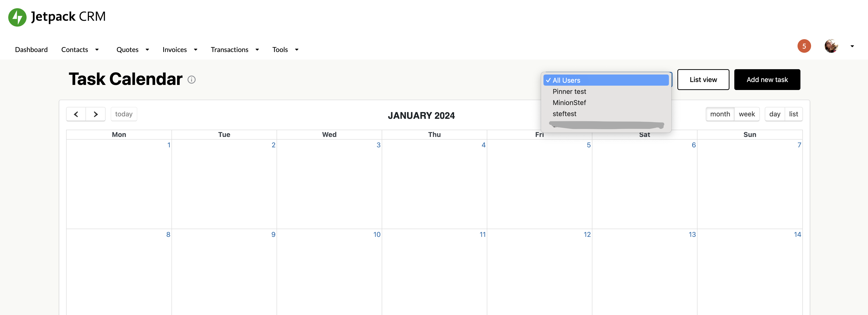
Task: Expand the Quotes menu dropdown arrow
Action: [147, 50]
